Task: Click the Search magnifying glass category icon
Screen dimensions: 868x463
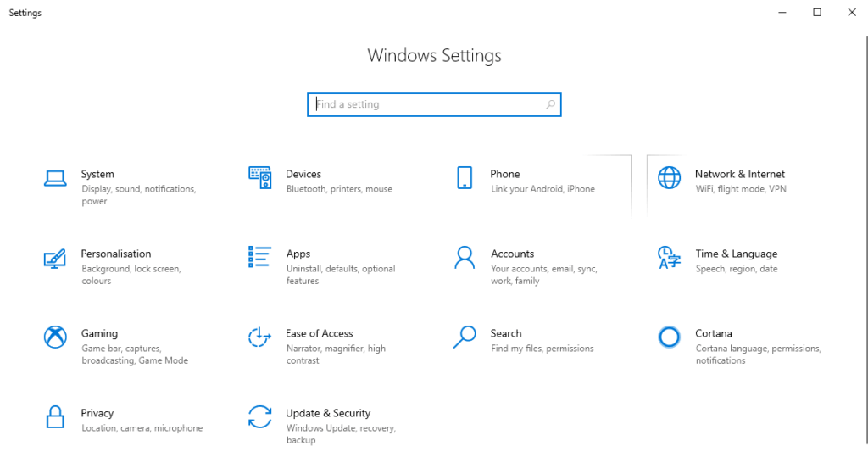Action: pos(465,337)
